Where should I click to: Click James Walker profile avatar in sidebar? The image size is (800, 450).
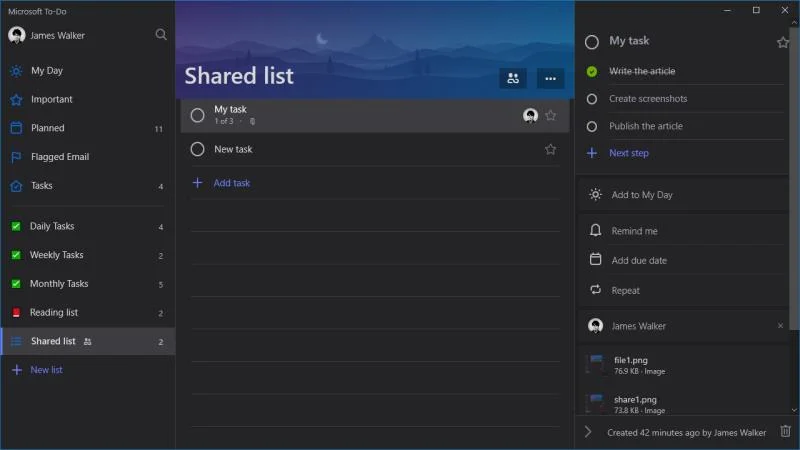17,35
